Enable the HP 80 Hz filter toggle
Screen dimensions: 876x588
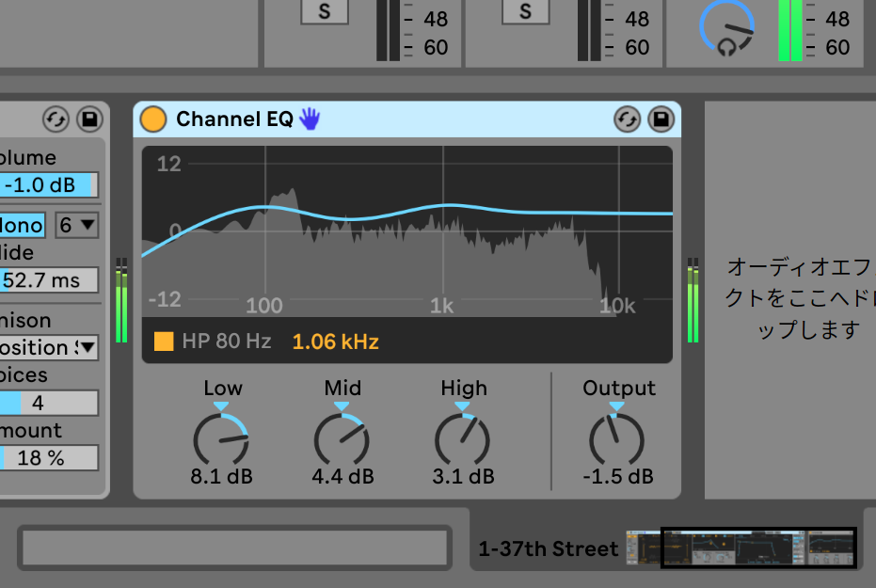[x=164, y=342]
